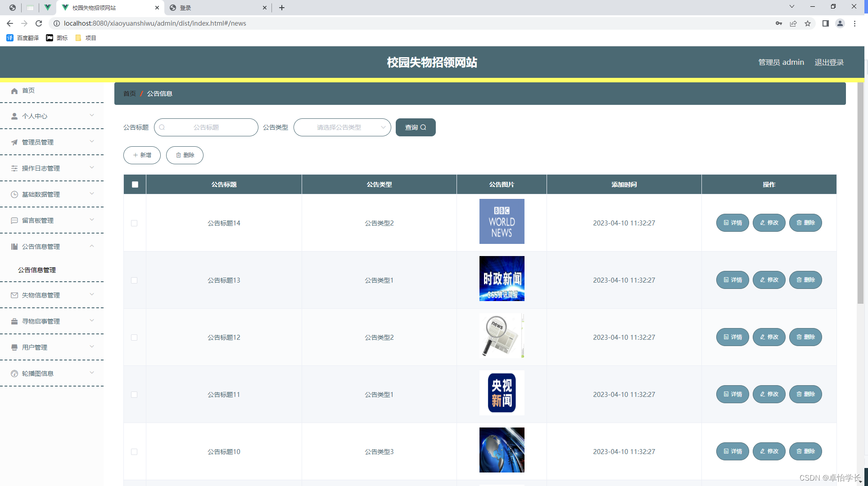
Task: Click the page vertical scrollbar thumb
Action: (860, 193)
